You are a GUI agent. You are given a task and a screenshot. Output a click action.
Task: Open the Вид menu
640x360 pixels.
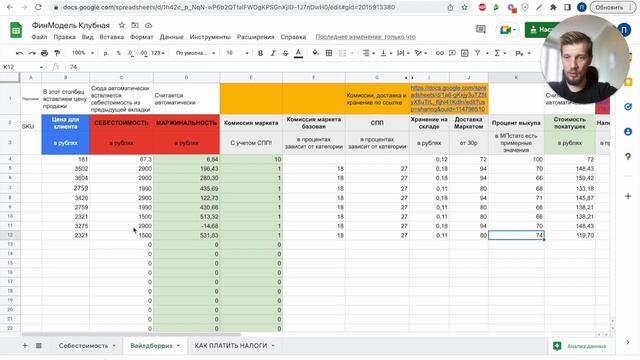87,37
